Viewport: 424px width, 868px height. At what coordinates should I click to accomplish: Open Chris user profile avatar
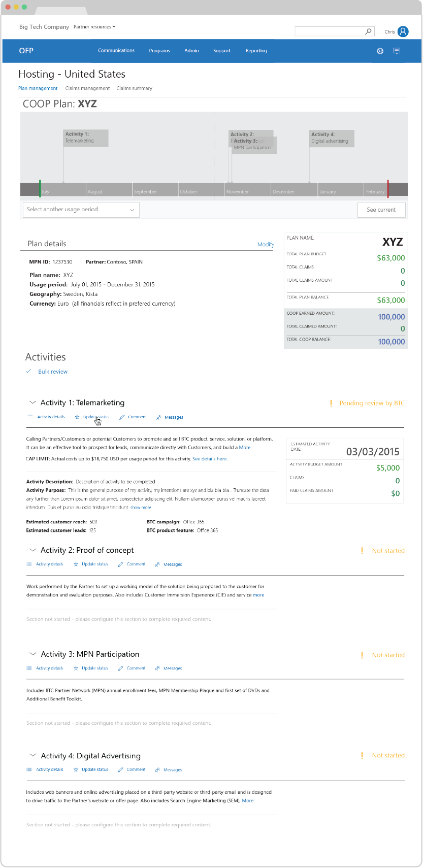coord(403,31)
